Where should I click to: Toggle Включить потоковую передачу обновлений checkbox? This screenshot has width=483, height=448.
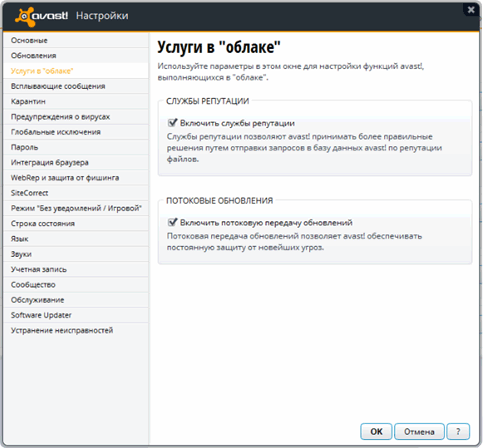172,222
